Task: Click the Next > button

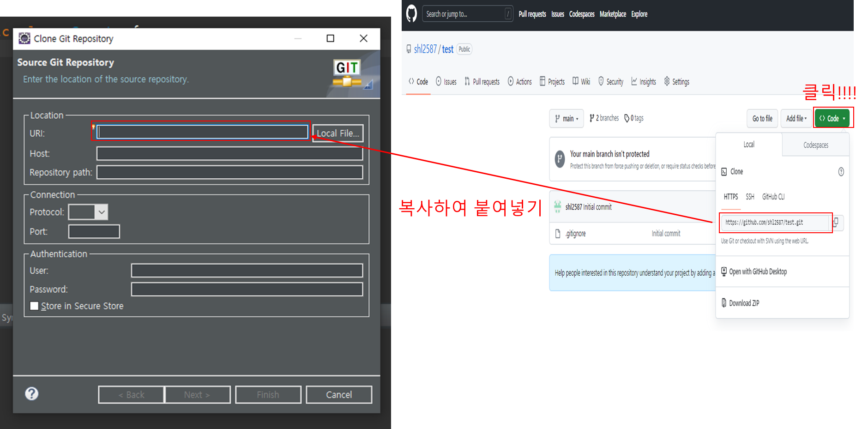Action: [197, 395]
